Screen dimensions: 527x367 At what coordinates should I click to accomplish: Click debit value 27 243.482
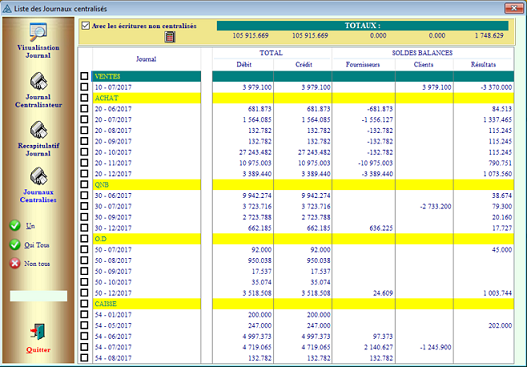(255, 152)
